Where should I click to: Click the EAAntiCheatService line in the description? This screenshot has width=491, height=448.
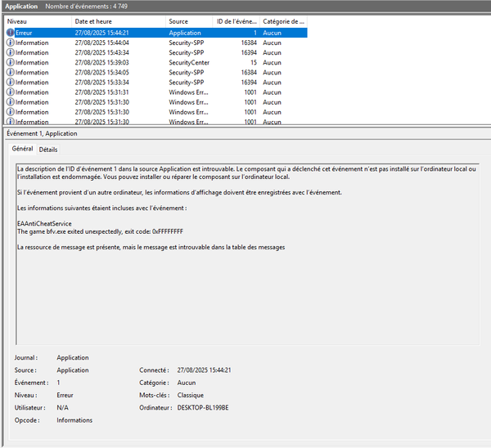pyautogui.click(x=44, y=223)
